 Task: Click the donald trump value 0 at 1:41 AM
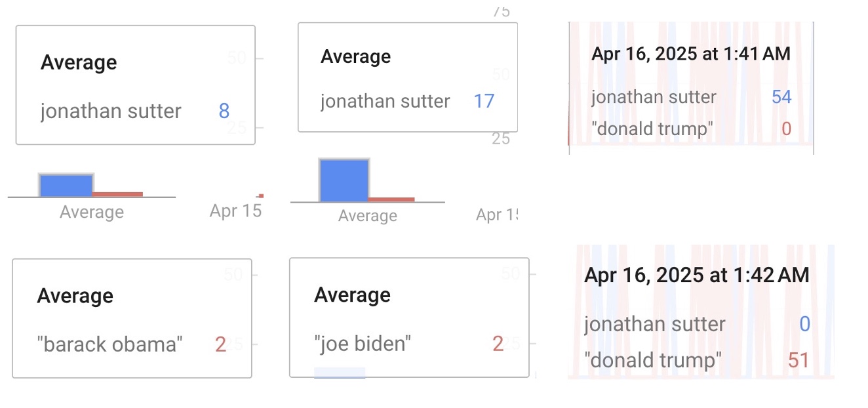pos(786,129)
